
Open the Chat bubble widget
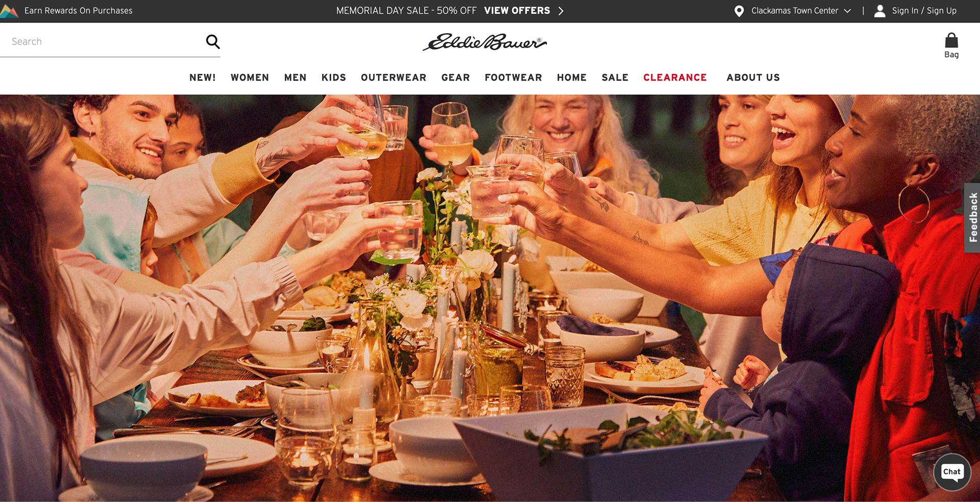coord(952,472)
